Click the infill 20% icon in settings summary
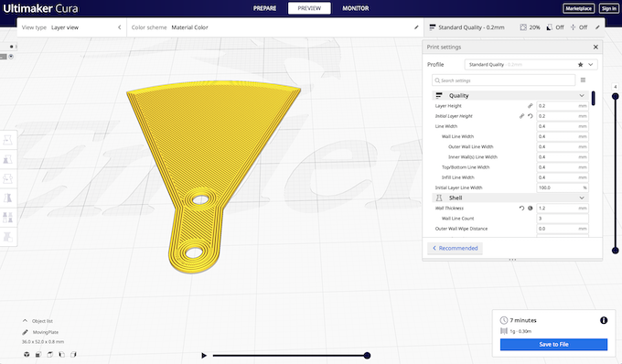This screenshot has width=622, height=364. (523, 27)
